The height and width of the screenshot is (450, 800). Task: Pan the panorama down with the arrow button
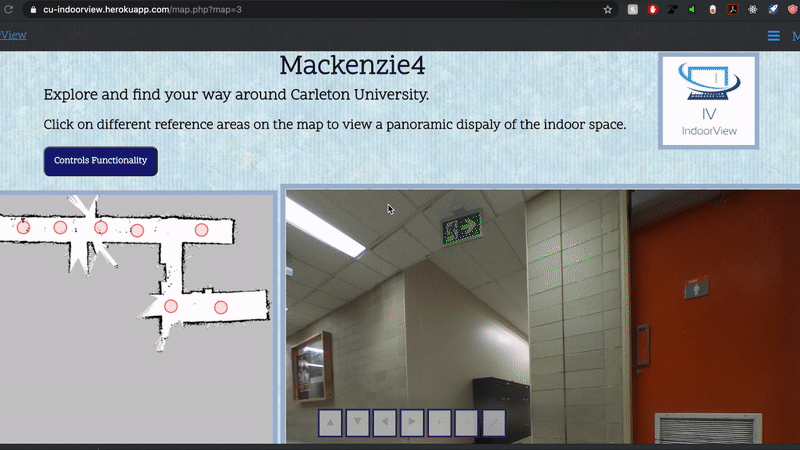coord(358,423)
